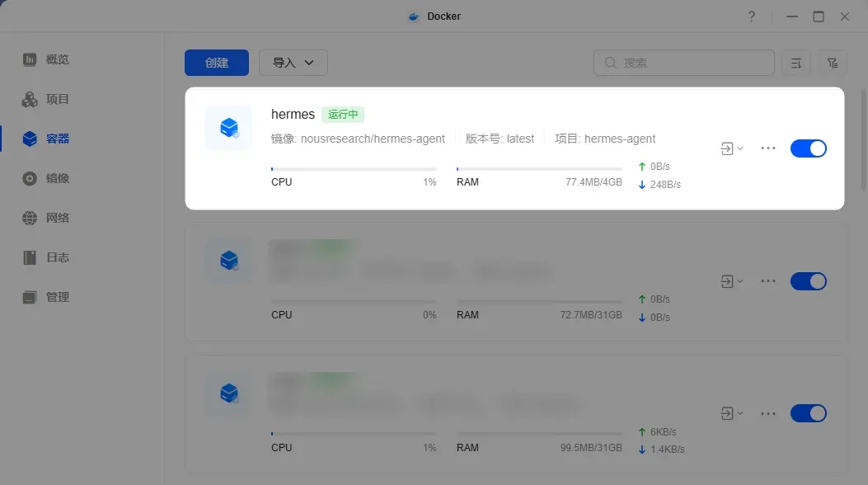This screenshot has height=485, width=868.
Task: Click the 创建 (Create) button
Action: tap(216, 62)
